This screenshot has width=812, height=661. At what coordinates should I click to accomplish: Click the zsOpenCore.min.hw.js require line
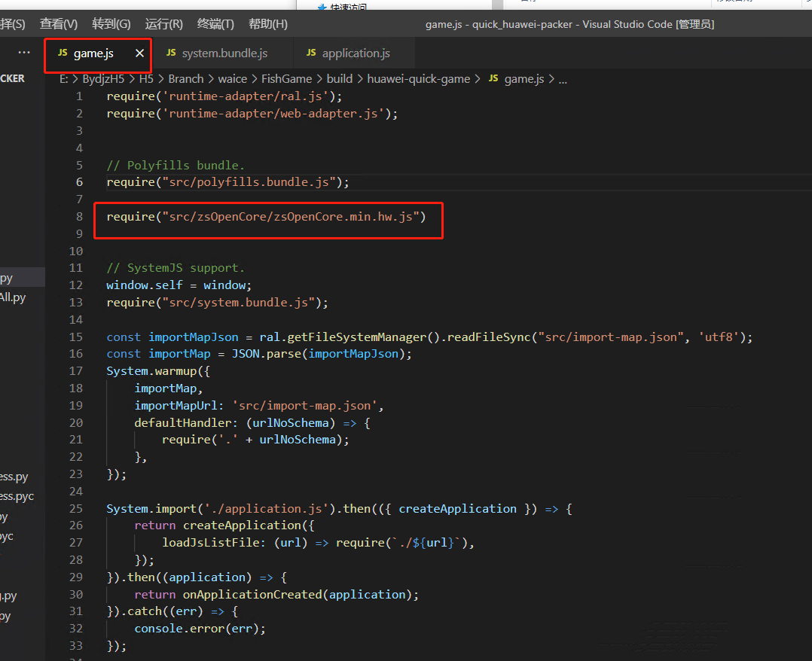click(x=266, y=216)
